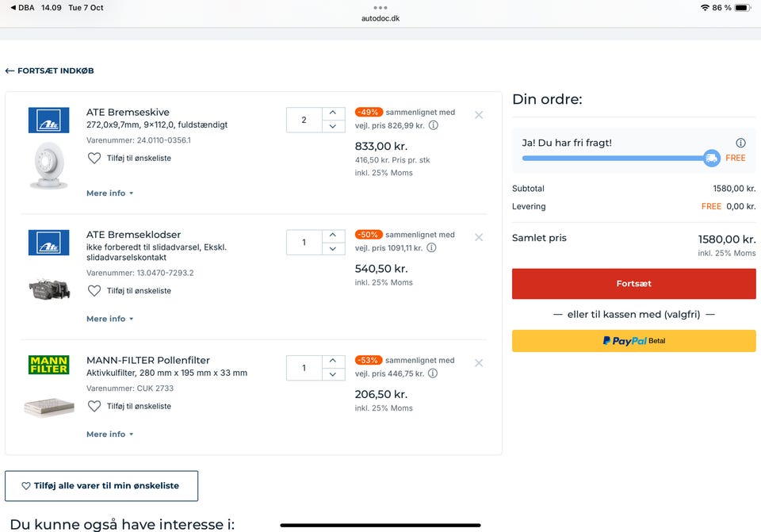761x532 pixels.
Task: Click the free shipping progress bar
Action: 613,159
